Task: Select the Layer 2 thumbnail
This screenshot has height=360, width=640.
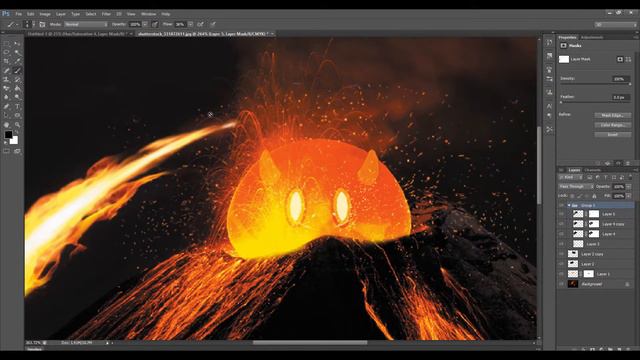Action: pyautogui.click(x=573, y=264)
